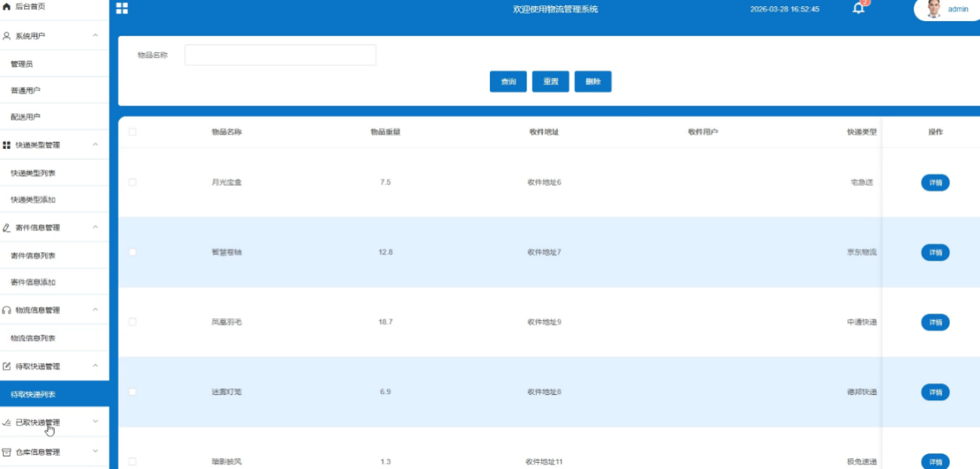Click the 收件用户 column header
The height and width of the screenshot is (469, 980).
703,132
